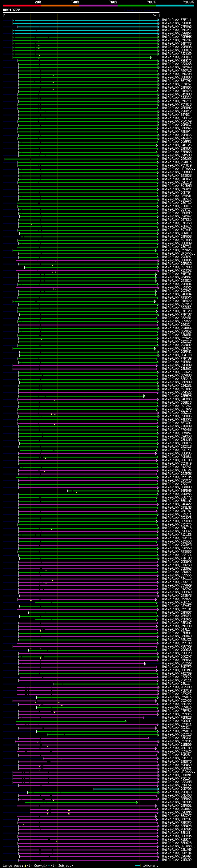
Task: Click the green ~80% identity legend segment
Action: 137,6
